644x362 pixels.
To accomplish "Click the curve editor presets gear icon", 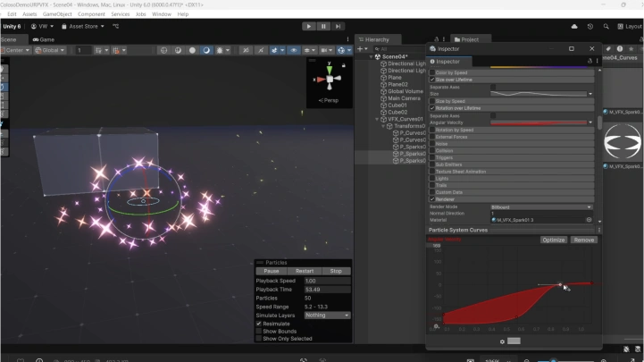I will 502,341.
